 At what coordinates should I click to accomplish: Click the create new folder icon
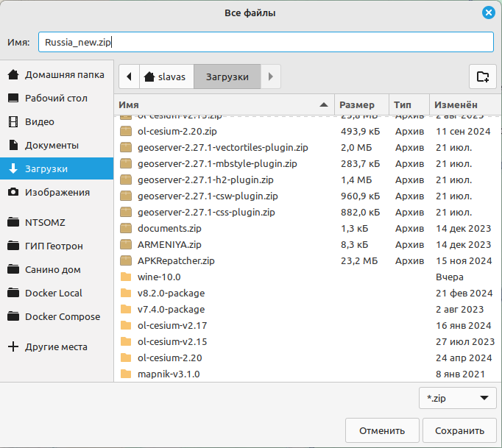pyautogui.click(x=482, y=77)
